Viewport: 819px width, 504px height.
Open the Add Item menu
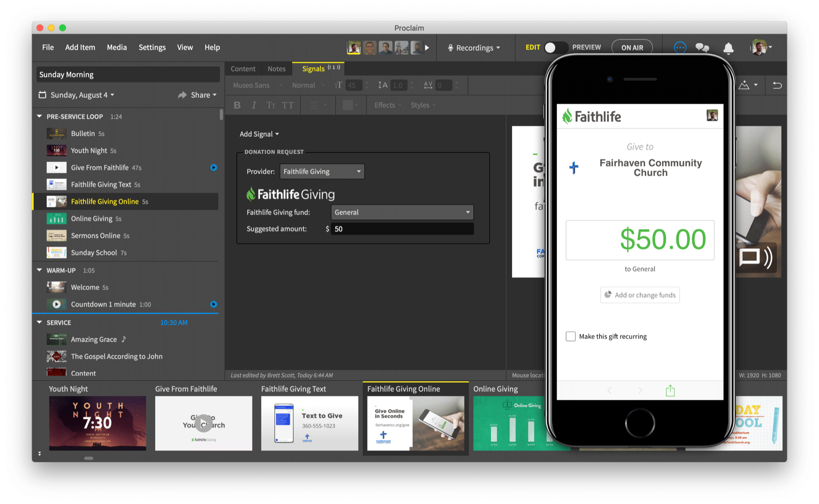pyautogui.click(x=80, y=47)
